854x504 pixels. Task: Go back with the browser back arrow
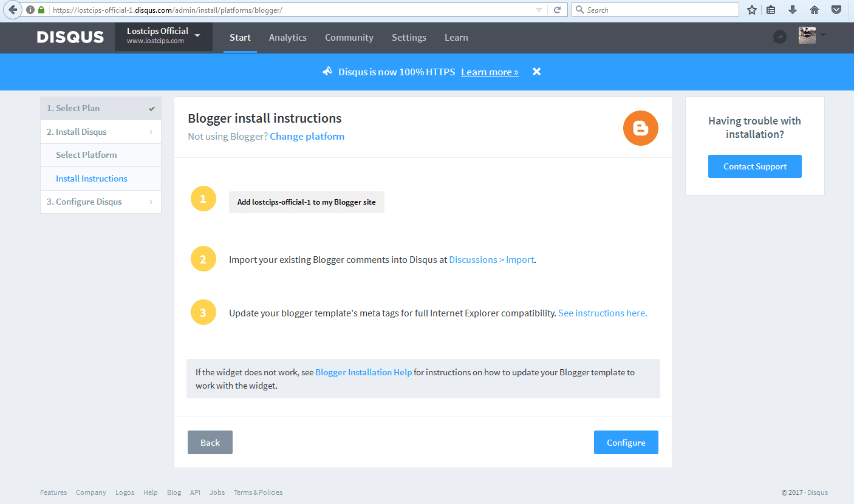click(x=12, y=10)
